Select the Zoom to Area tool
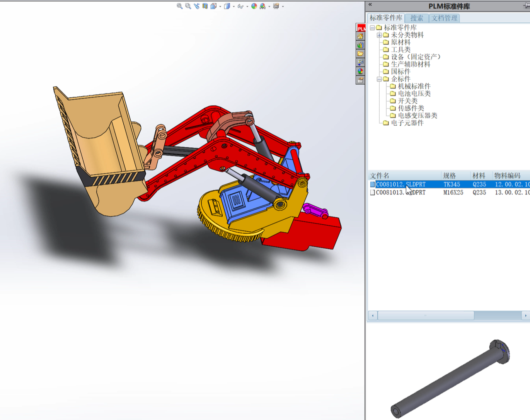Viewport: 530px width, 420px height. (x=188, y=6)
